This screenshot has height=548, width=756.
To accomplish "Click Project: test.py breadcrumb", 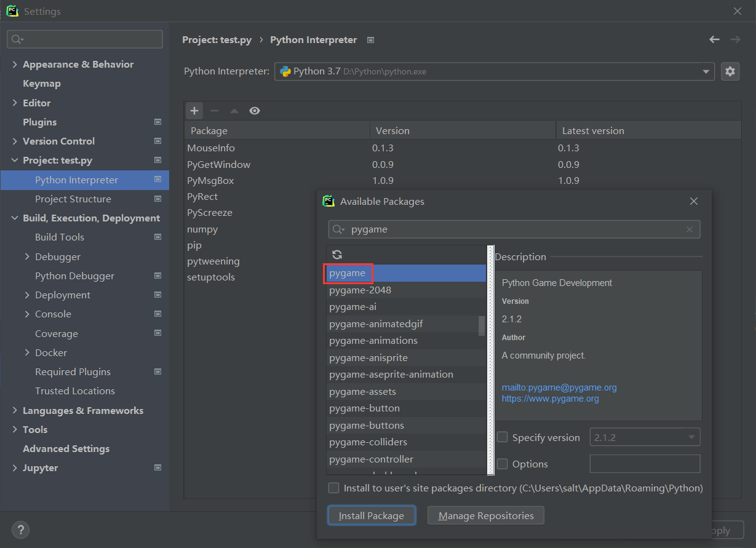I will (x=217, y=39).
